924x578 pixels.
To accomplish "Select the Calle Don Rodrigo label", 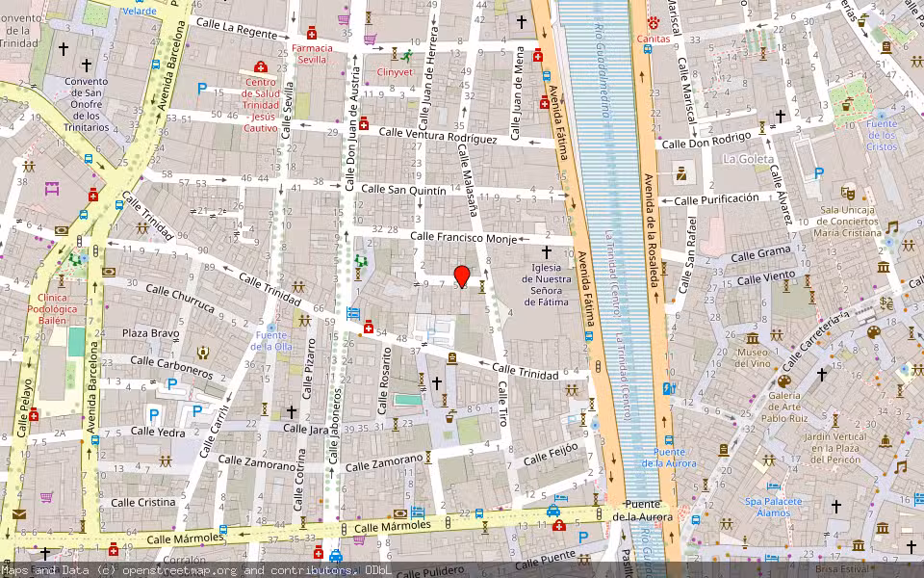I will (x=706, y=141).
